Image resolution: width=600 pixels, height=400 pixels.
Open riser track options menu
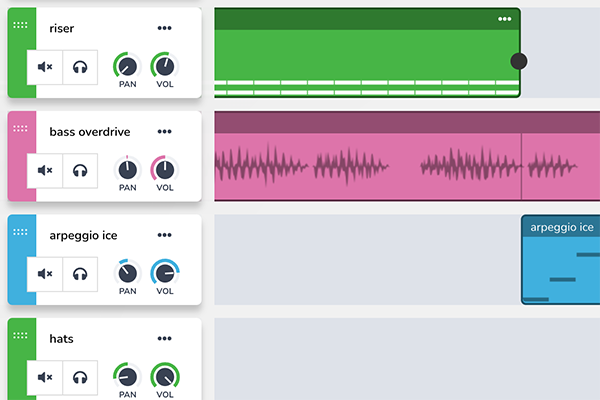[165, 28]
